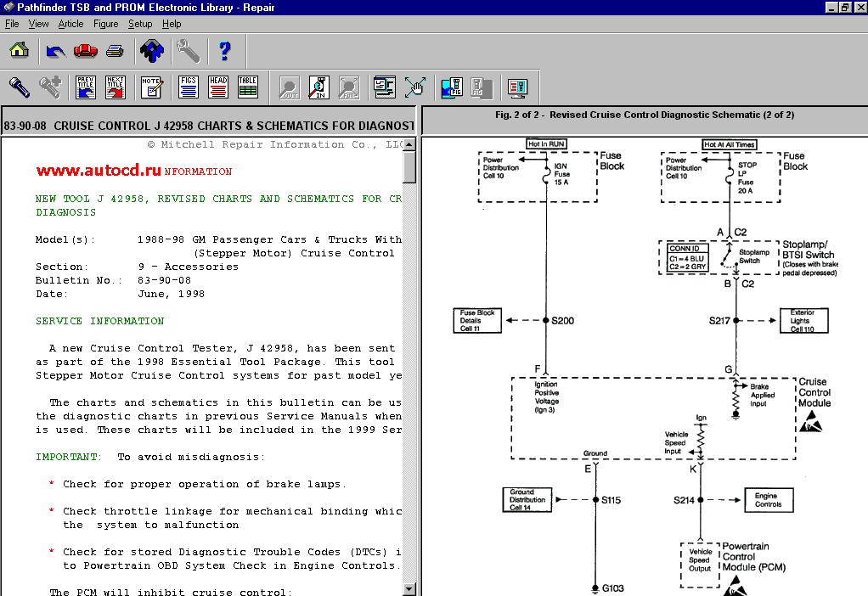Click the blue book FIG icon
Viewport: 868px width, 596px height.
(x=452, y=87)
